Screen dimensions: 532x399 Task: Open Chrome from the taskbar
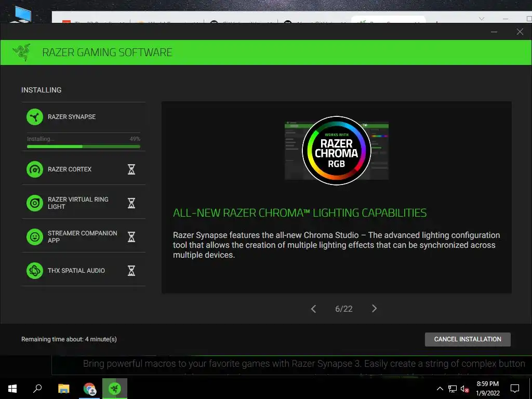89,389
